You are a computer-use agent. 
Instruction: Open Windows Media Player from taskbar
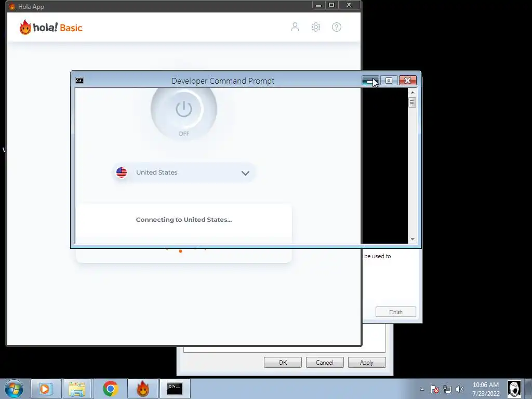tap(45, 389)
